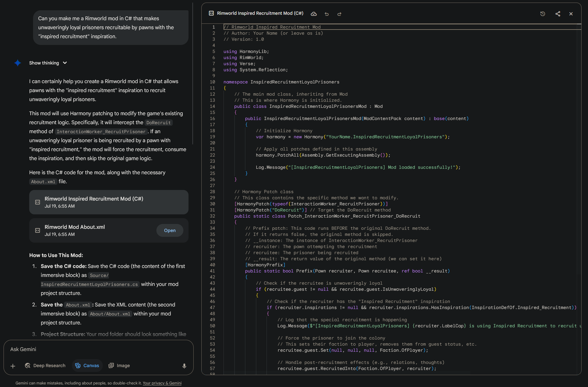Click line 1 comment Rimworld Inspired Recruitment Mod
The image size is (588, 387).
[x=272, y=27]
